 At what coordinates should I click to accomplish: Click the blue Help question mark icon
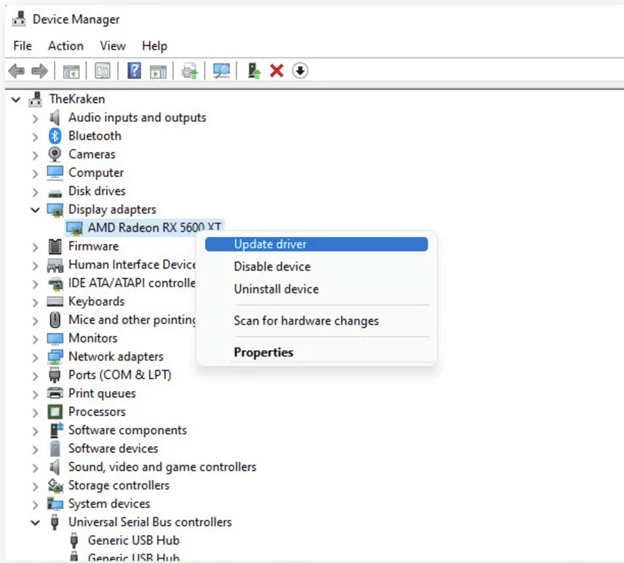click(x=133, y=71)
